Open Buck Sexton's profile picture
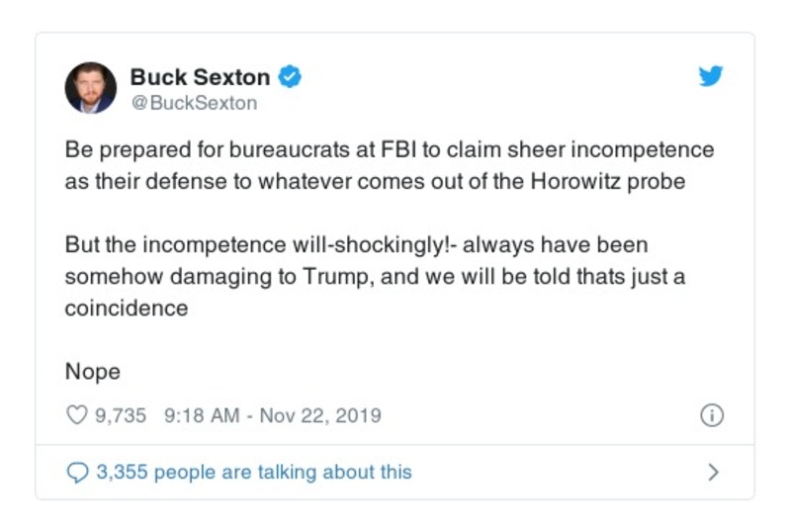 (90, 88)
